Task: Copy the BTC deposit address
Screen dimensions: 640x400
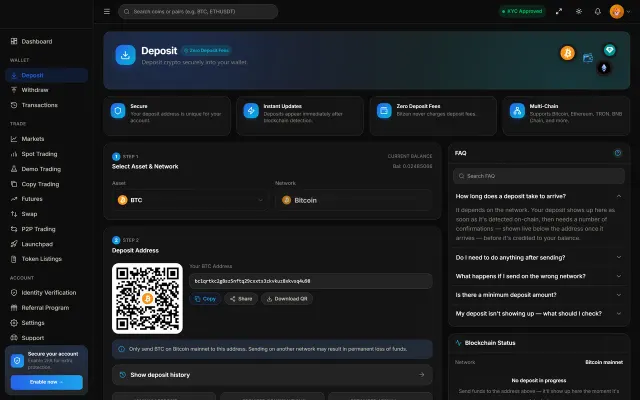Action: (205, 299)
